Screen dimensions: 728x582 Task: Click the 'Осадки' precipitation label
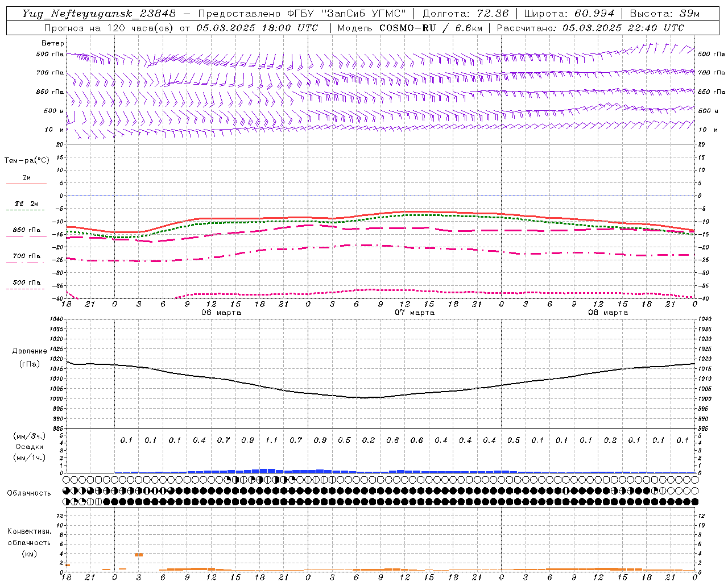30,447
